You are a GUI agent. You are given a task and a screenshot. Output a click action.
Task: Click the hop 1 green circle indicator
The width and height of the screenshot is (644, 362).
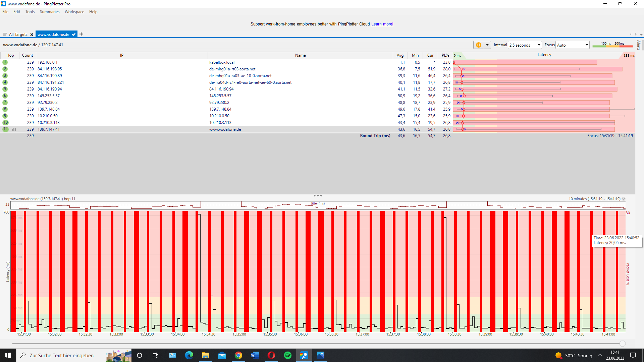click(x=5, y=62)
